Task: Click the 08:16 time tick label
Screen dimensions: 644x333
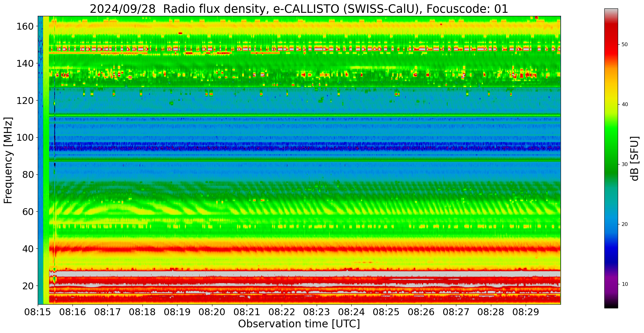Action: pos(73,312)
